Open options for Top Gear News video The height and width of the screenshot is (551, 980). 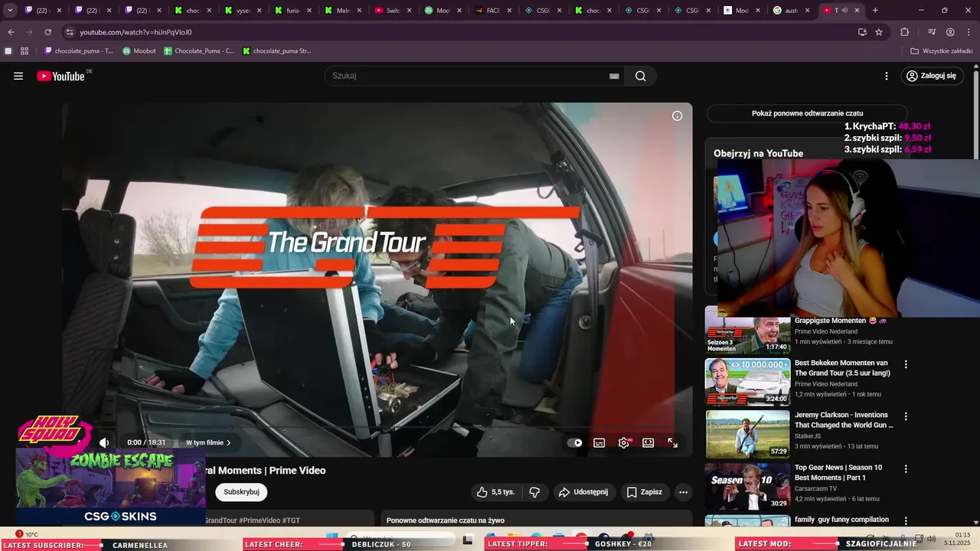(x=906, y=468)
